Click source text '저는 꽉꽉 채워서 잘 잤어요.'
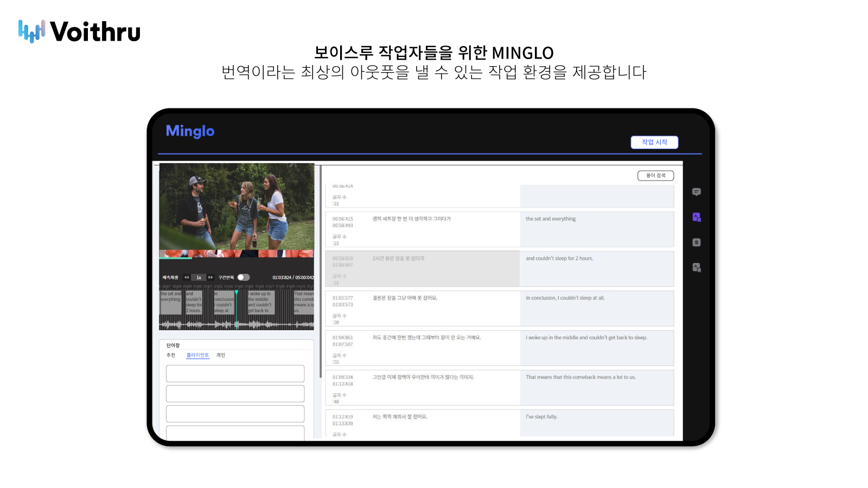The width and height of the screenshot is (868, 488). point(400,417)
